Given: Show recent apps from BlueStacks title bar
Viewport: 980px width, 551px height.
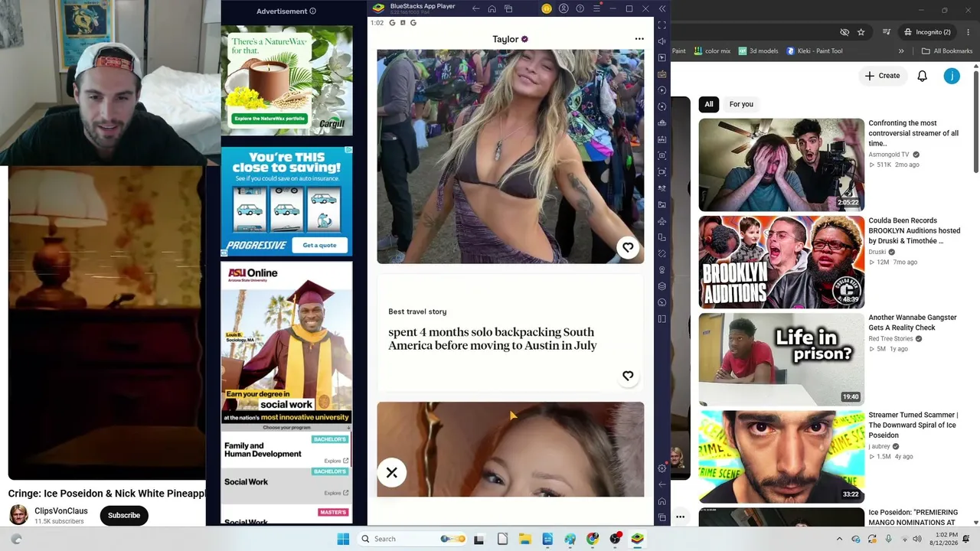Looking at the screenshot, I should [508, 8].
